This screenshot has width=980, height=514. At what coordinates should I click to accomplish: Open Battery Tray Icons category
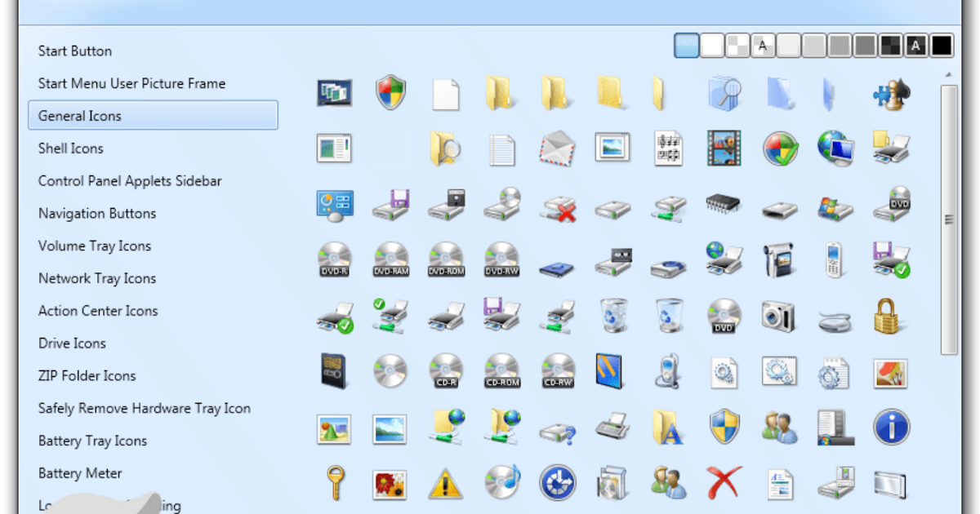point(92,441)
